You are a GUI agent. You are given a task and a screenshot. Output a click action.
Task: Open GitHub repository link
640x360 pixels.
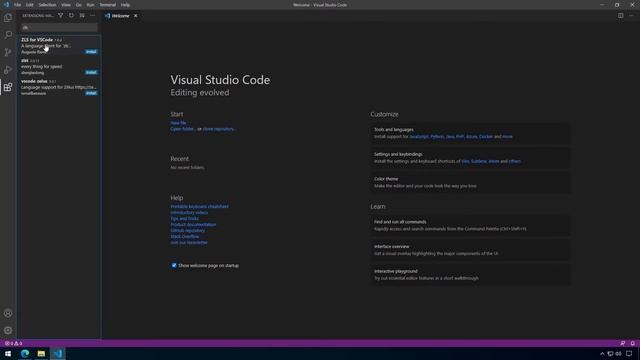pos(188,231)
